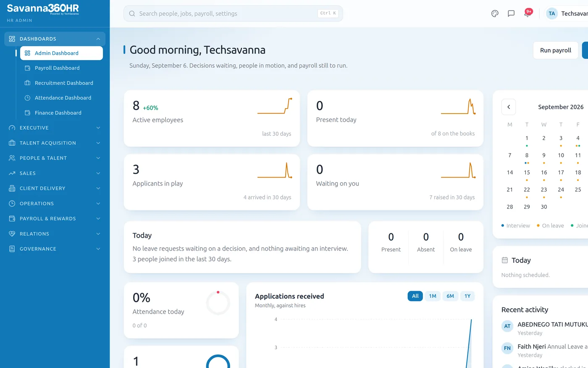
Task: Open the messages chat icon
Action: pos(511,13)
